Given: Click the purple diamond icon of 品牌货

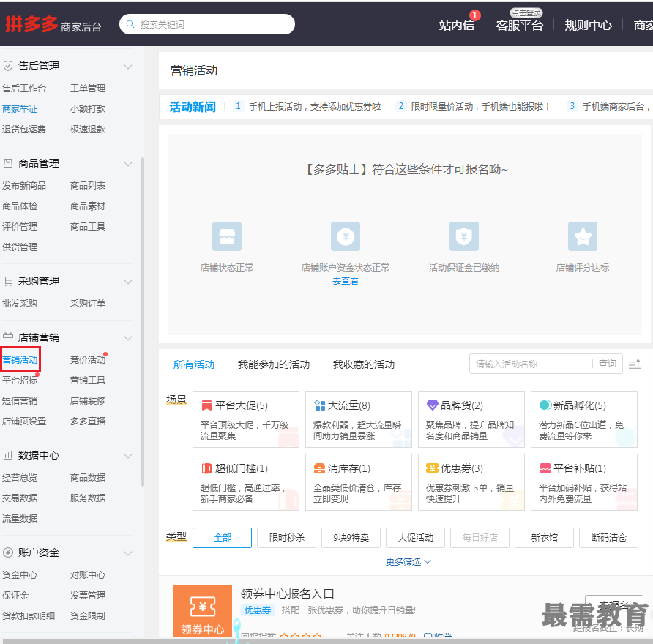Looking at the screenshot, I should point(432,405).
